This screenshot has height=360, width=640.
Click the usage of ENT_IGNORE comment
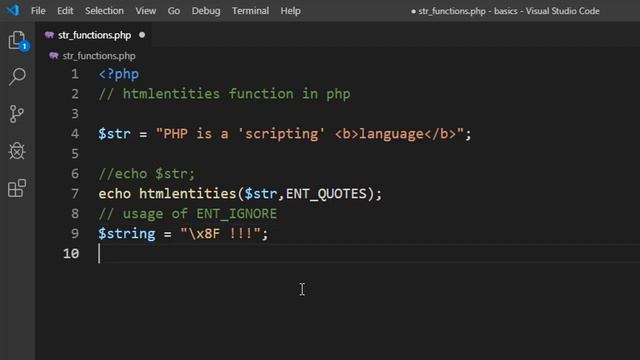click(x=188, y=213)
